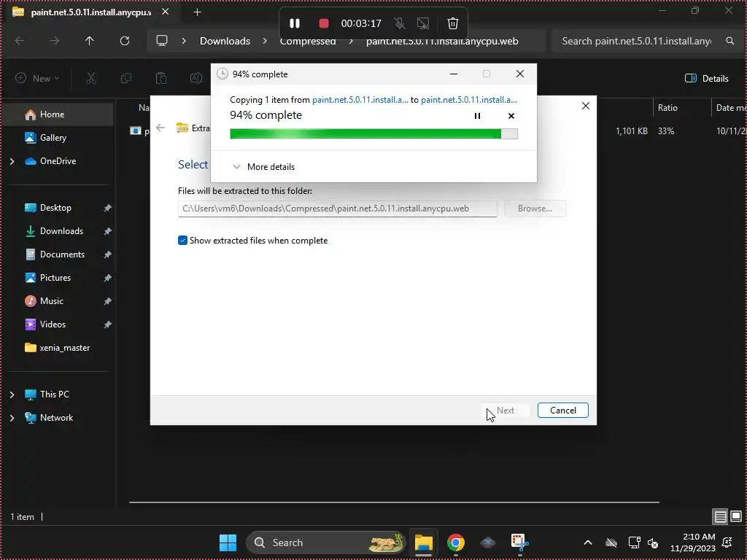Unpin Music using its pin icon
This screenshot has height=560, width=747.
[x=108, y=301]
